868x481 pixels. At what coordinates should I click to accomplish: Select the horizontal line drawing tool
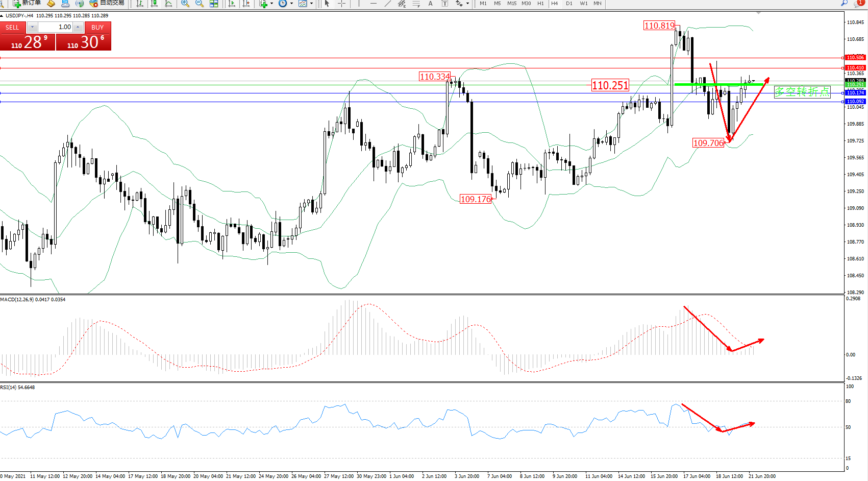click(374, 4)
